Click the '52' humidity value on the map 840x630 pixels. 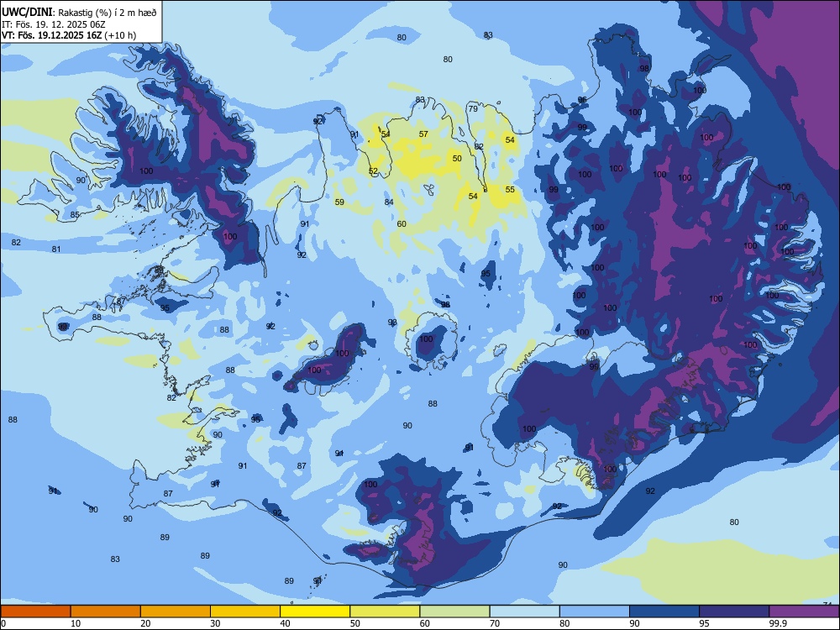tap(374, 171)
